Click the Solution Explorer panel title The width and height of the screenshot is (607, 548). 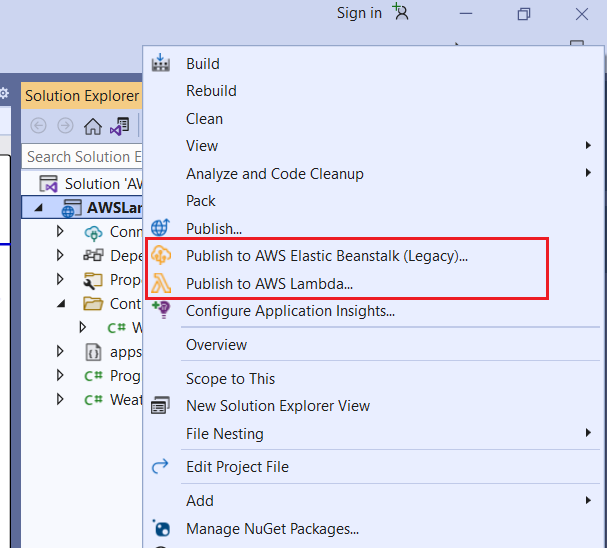[x=82, y=96]
